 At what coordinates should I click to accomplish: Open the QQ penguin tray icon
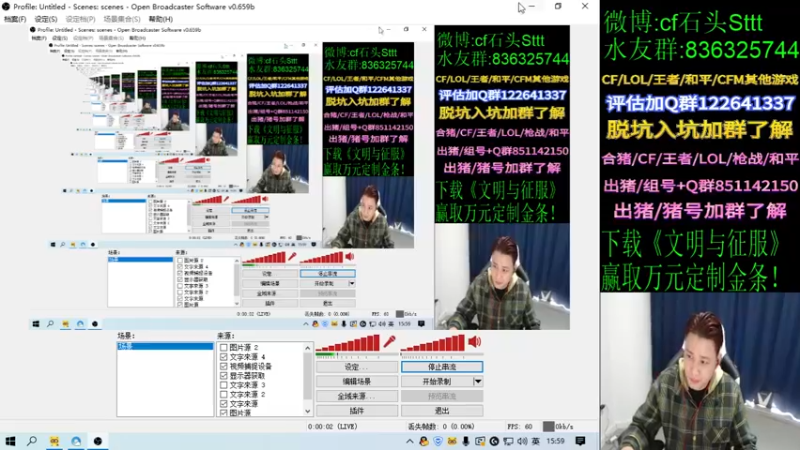(423, 441)
